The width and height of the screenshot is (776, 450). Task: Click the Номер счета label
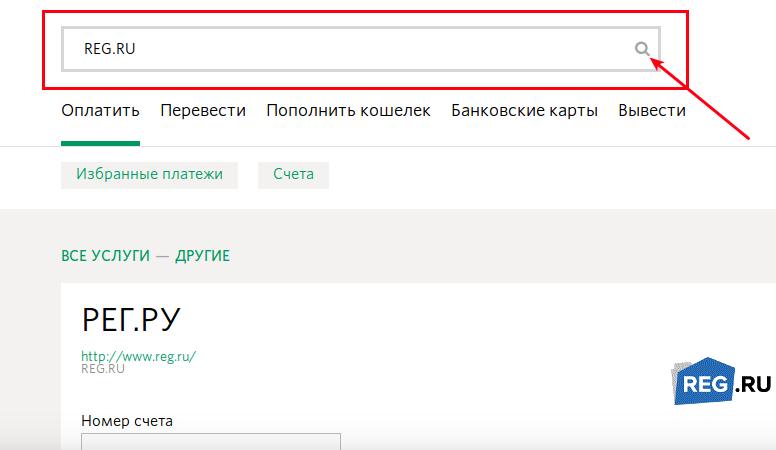click(127, 421)
